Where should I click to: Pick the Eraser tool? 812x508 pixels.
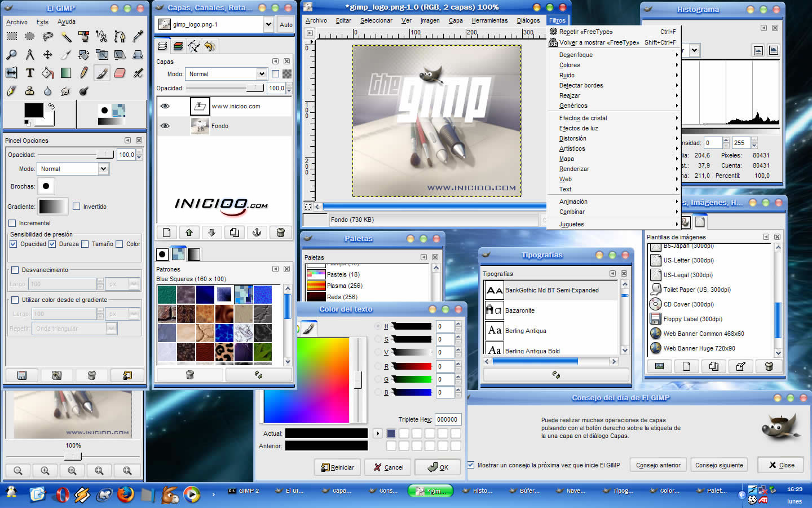pyautogui.click(x=120, y=73)
